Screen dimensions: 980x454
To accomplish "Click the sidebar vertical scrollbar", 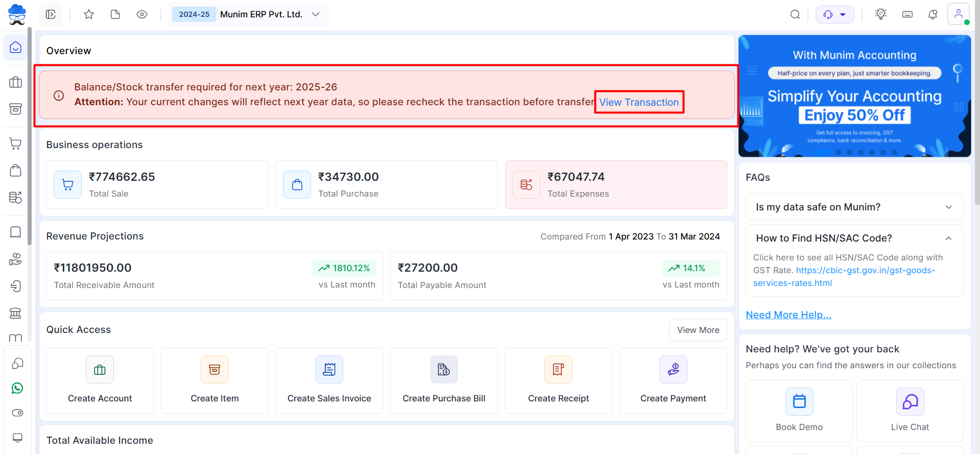I will [30, 135].
